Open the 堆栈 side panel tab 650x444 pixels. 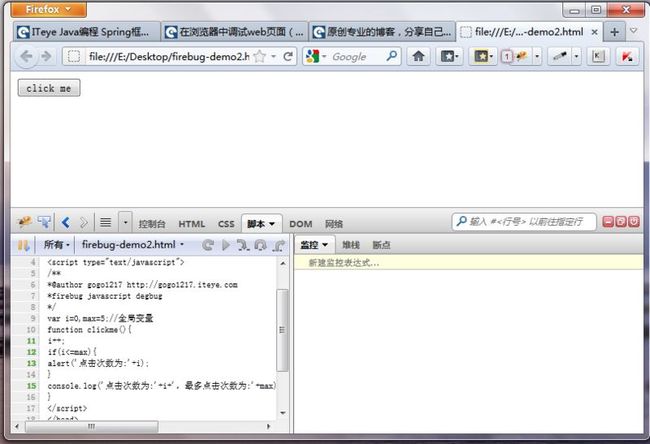[351, 245]
